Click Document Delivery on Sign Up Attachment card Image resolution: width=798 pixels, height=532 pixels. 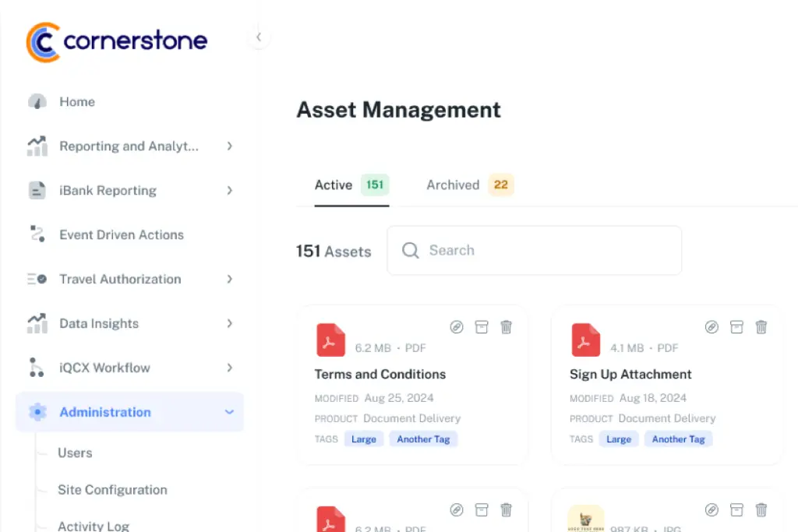point(667,418)
